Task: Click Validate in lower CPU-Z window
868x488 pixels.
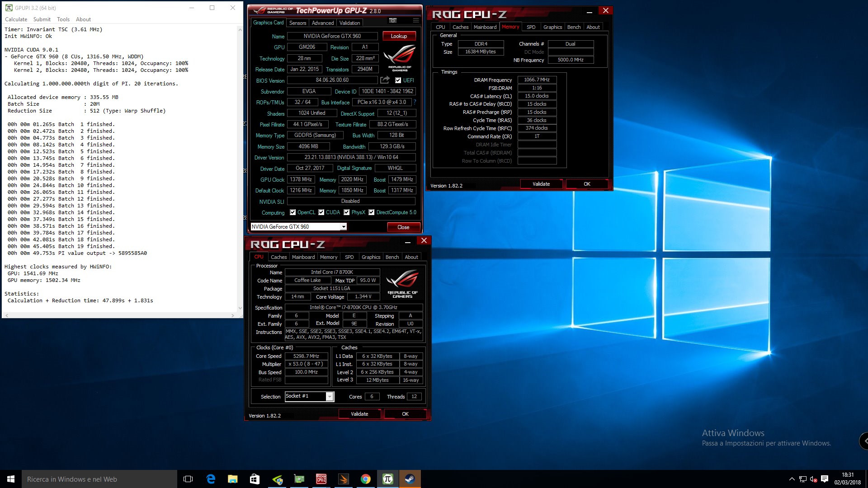Action: 359,414
